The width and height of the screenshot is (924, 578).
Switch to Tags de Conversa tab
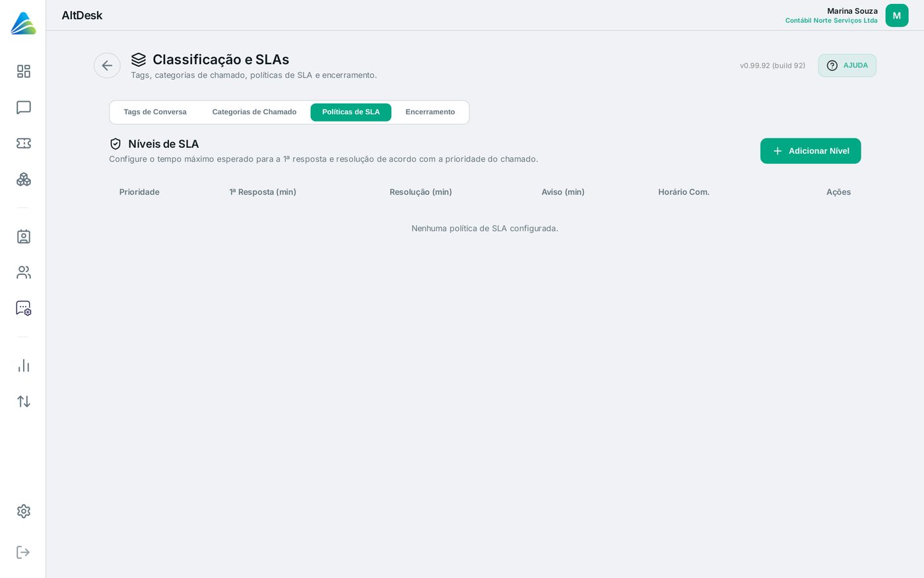(x=155, y=112)
